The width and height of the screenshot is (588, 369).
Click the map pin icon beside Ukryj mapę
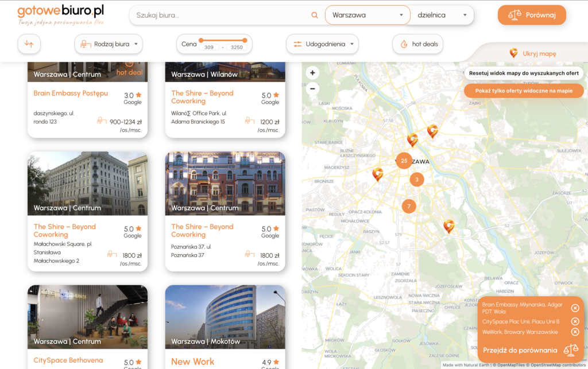tap(513, 53)
